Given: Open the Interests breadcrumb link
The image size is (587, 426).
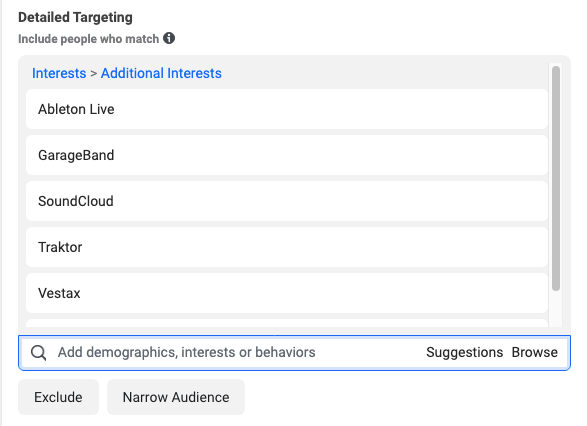Looking at the screenshot, I should click(59, 73).
